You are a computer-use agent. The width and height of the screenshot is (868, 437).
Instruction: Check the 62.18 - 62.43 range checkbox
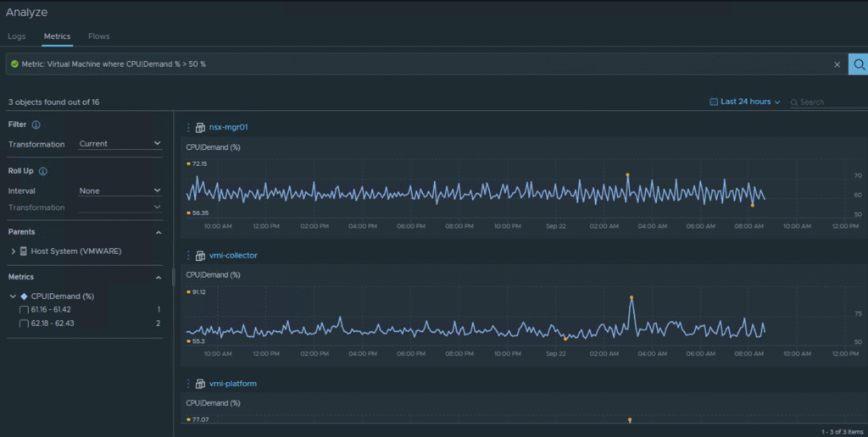coord(24,324)
